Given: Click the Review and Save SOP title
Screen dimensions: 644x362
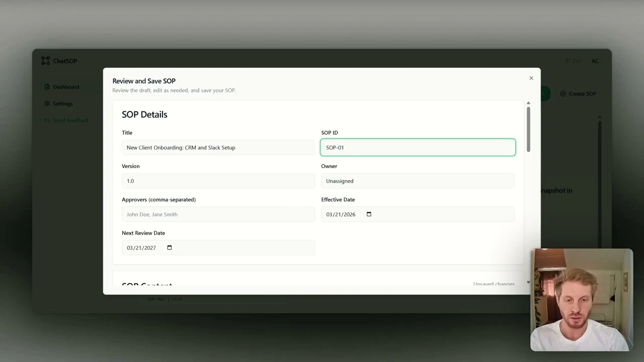Looking at the screenshot, I should tap(144, 81).
